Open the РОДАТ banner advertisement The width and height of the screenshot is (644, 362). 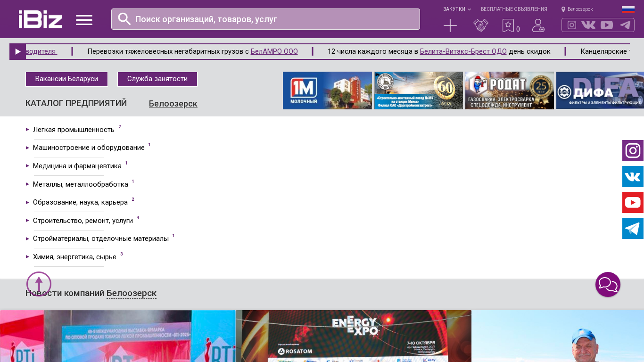click(x=509, y=90)
